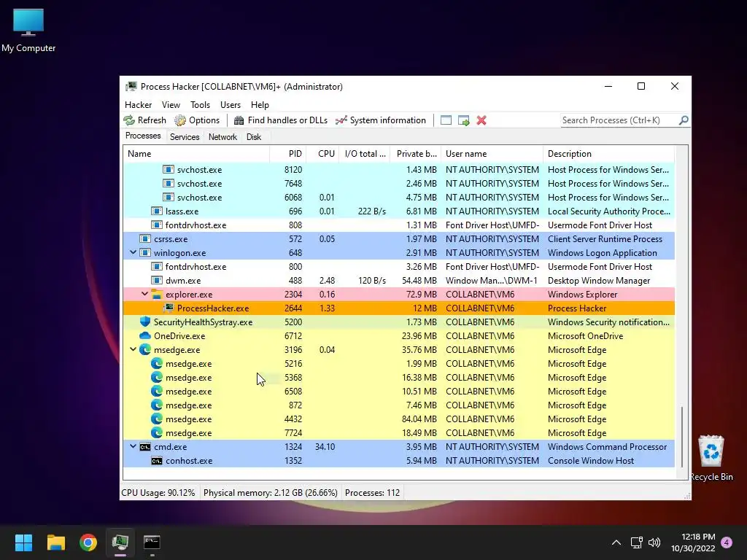The width and height of the screenshot is (747, 560).
Task: Open the Help menu
Action: pyautogui.click(x=260, y=105)
